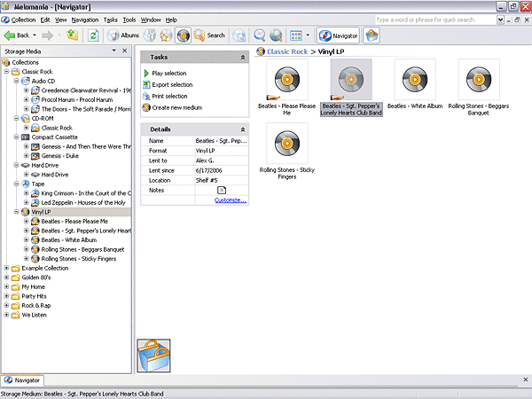Open the Customize... link in Details
Image resolution: width=532 pixels, height=399 pixels.
click(x=231, y=200)
